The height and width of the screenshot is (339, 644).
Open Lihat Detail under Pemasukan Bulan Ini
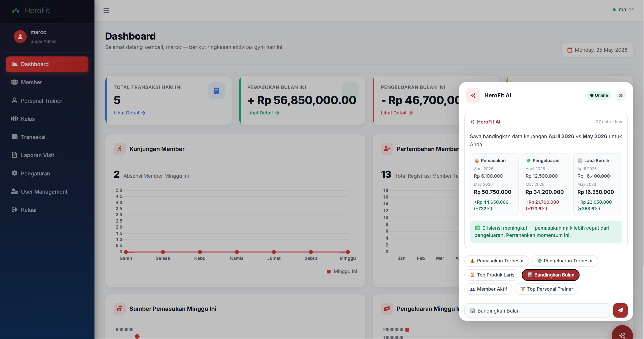[263, 113]
